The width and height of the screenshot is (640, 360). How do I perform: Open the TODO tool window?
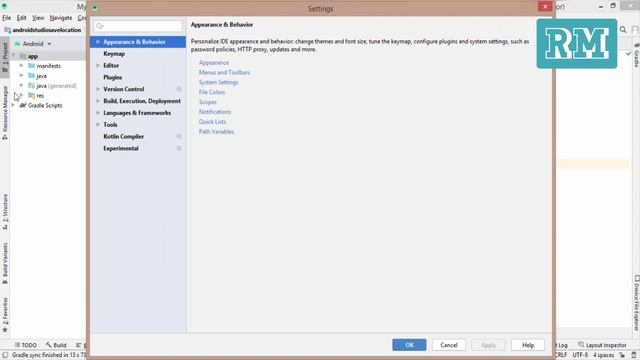pos(25,345)
